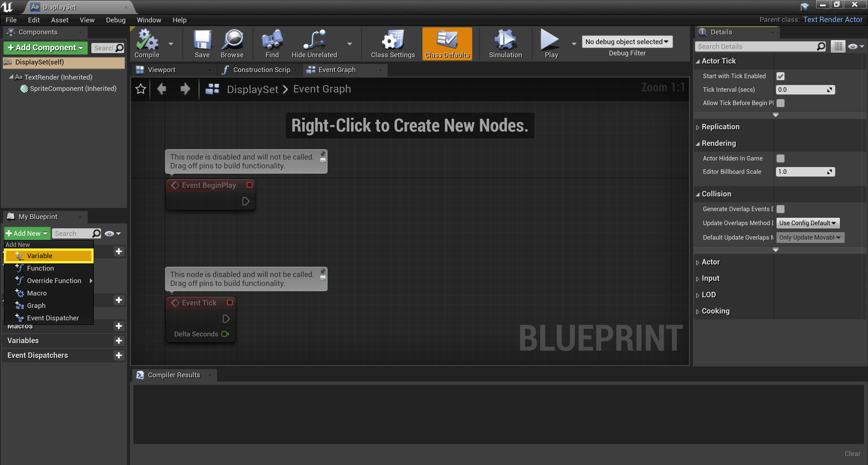Open Class Settings
This screenshot has height=465, width=868.
(x=392, y=43)
